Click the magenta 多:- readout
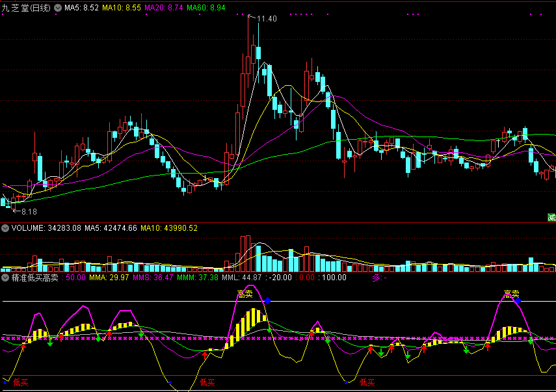556x392 pixels. tap(379, 278)
